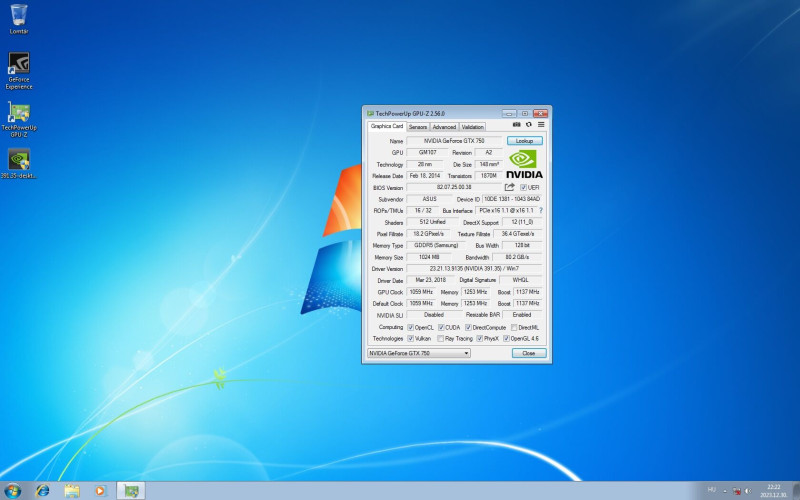Toggle the PhysX checkbox
Screen dimensions: 800x500
click(479, 339)
